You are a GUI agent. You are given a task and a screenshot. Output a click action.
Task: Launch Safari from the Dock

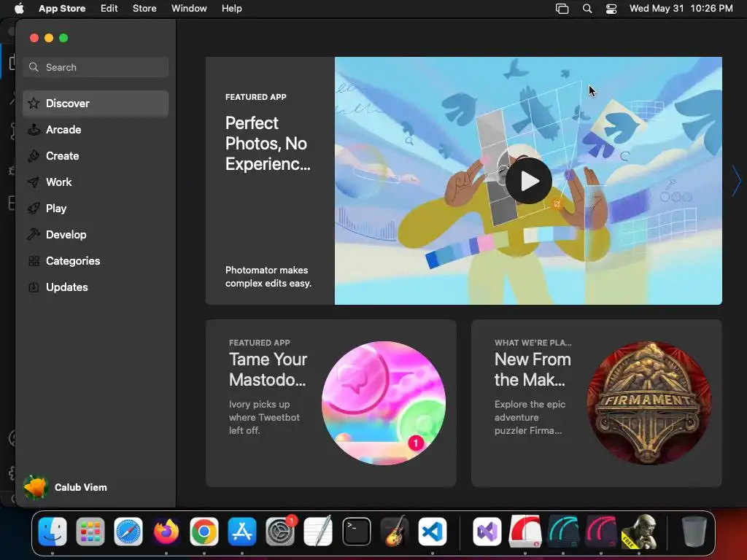128,532
